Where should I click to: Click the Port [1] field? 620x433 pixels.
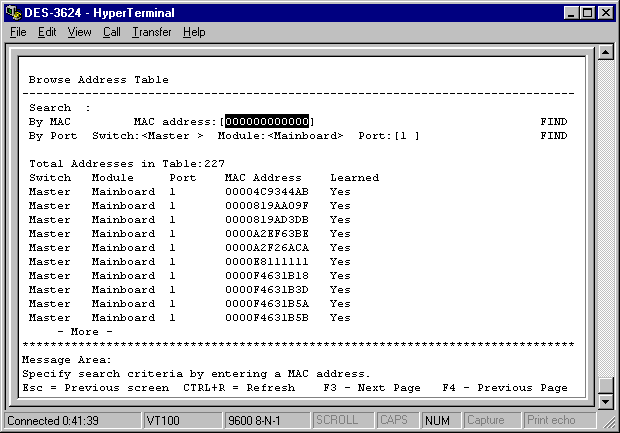[403, 135]
